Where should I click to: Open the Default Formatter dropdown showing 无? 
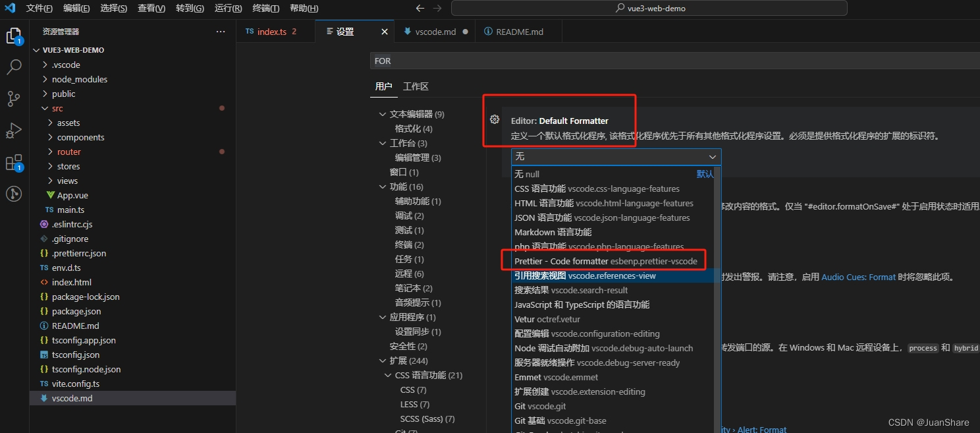[x=616, y=157]
